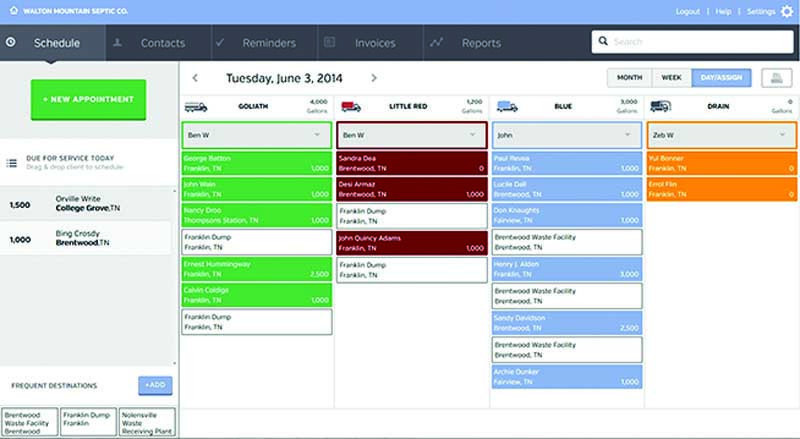
Task: Click the +Add frequent destination button
Action: 155,385
